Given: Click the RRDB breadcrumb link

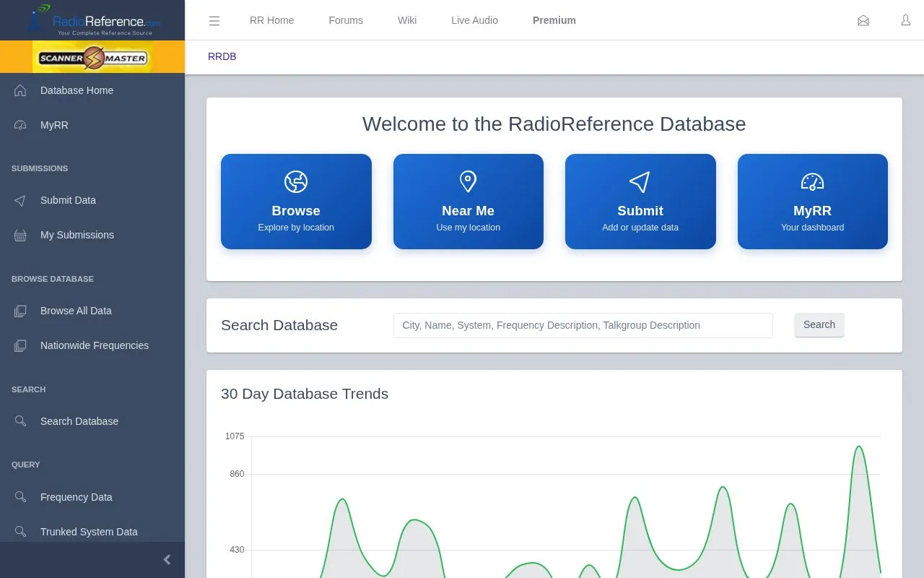Looking at the screenshot, I should click(x=222, y=56).
